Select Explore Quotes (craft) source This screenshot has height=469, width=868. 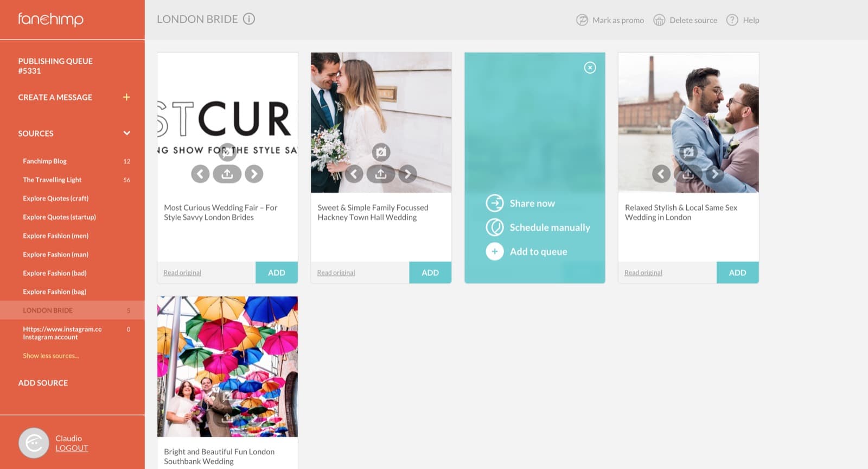55,198
